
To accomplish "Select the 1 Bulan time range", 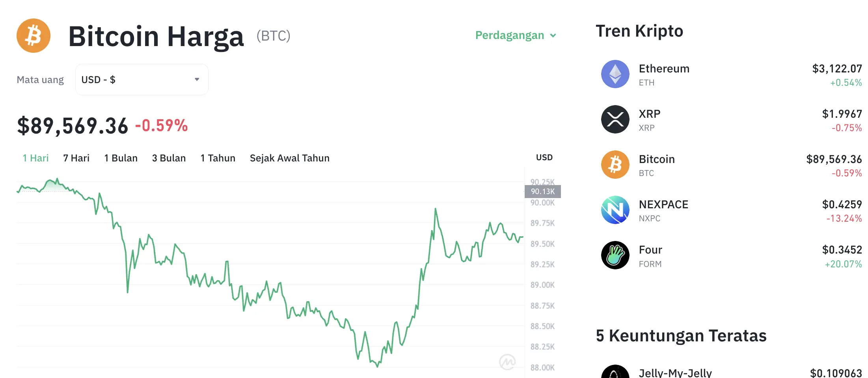I will click(x=121, y=158).
